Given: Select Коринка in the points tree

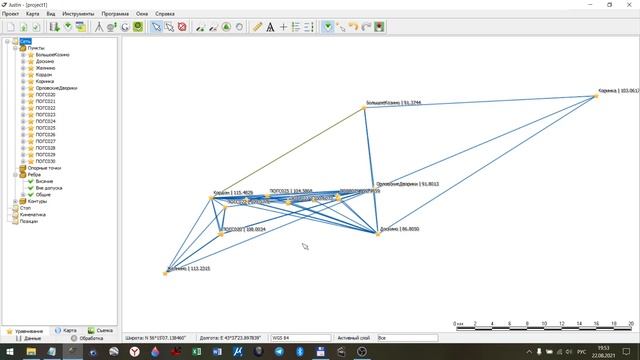Looking at the screenshot, I should point(44,81).
